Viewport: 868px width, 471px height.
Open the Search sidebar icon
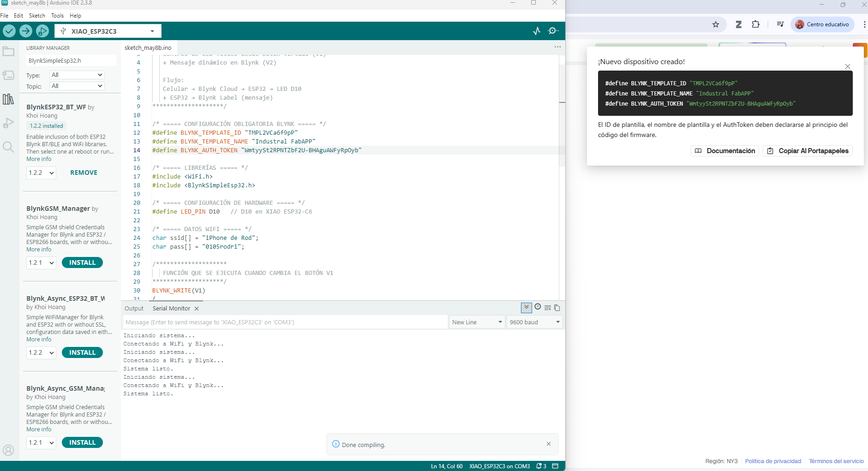(x=8, y=147)
